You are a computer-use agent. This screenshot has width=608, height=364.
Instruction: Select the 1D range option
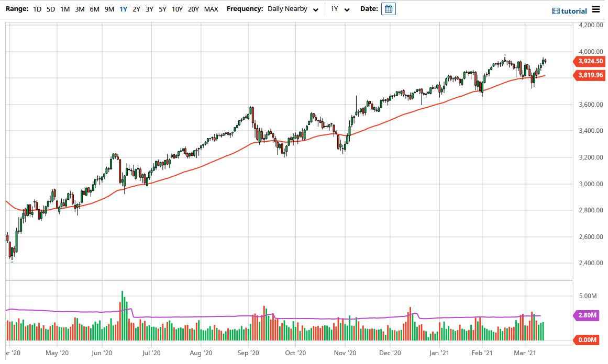click(x=37, y=9)
